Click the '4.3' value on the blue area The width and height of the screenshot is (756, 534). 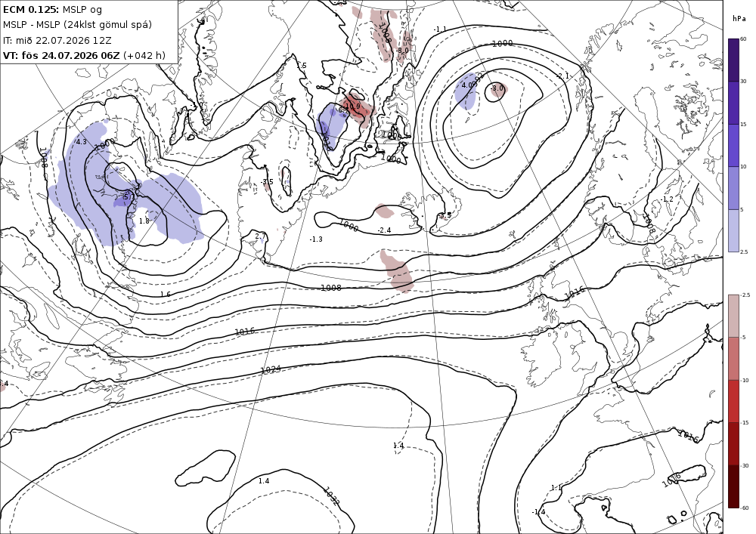tap(82, 142)
